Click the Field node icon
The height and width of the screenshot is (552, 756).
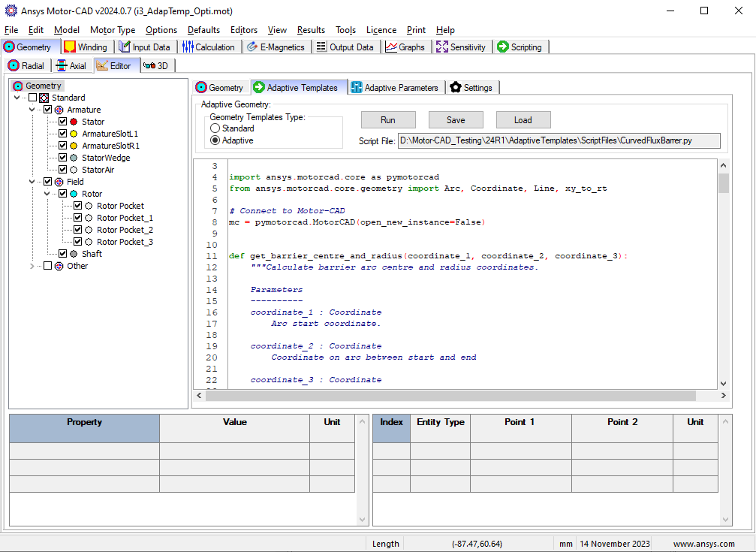point(59,182)
